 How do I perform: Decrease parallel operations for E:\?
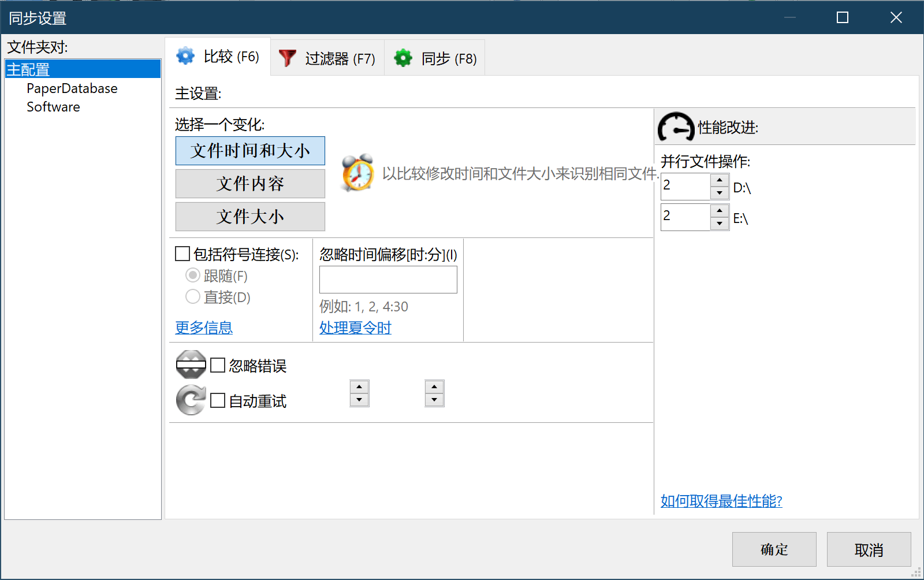[720, 224]
